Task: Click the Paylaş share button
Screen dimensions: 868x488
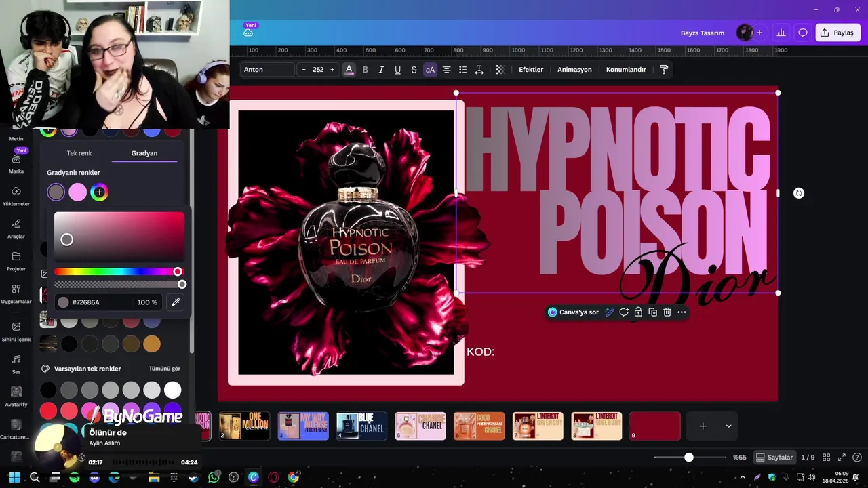Action: click(x=838, y=33)
